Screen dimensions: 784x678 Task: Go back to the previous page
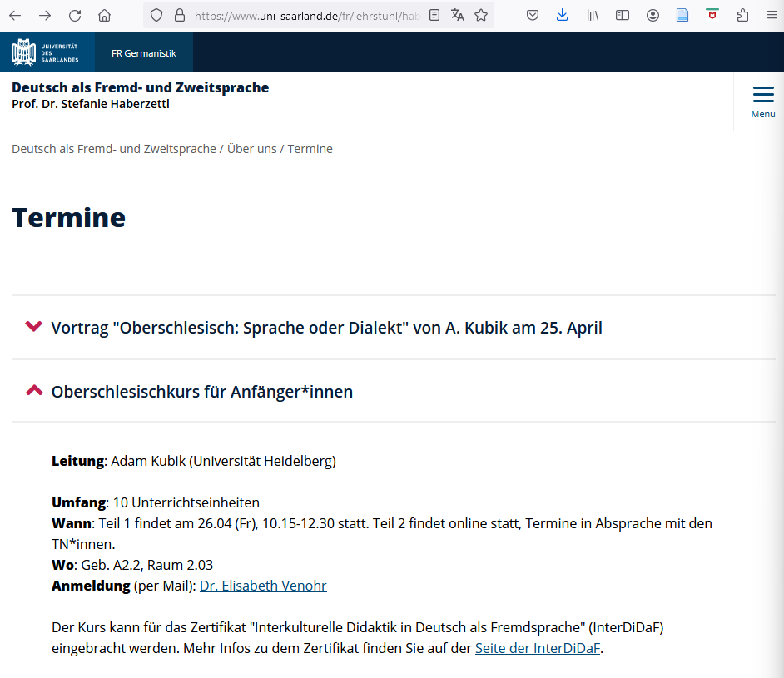click(16, 16)
